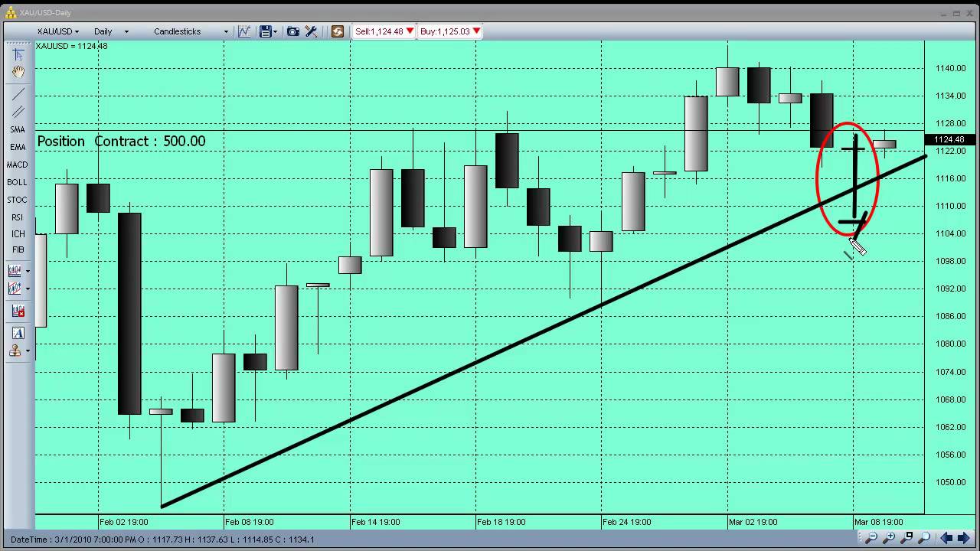This screenshot has width=980, height=551.
Task: Expand the second studies icon dropdown arrow
Action: [28, 289]
